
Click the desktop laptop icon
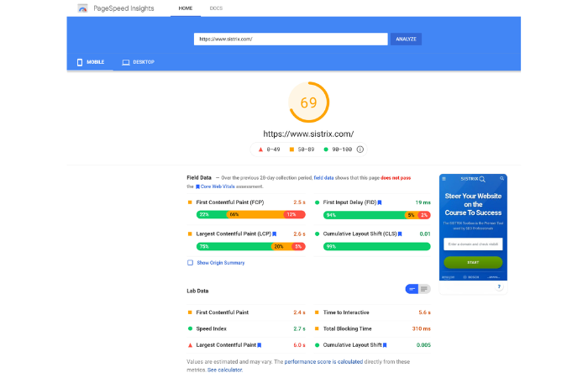coord(126,62)
